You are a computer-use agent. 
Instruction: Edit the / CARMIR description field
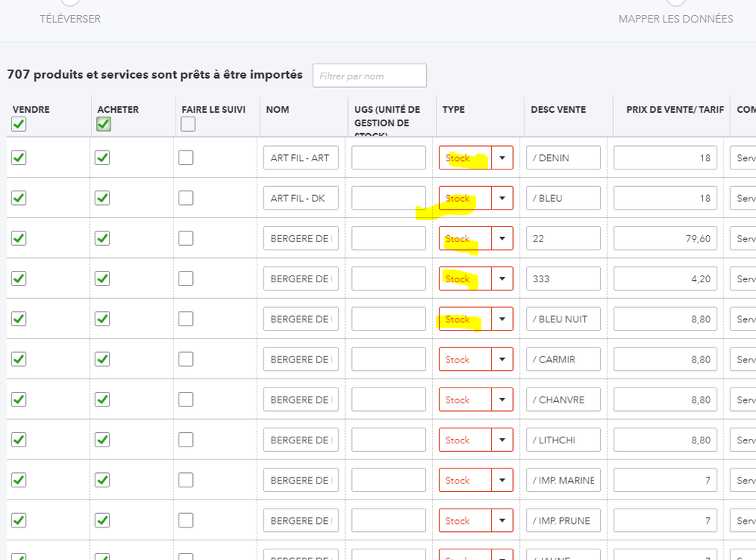pyautogui.click(x=563, y=359)
